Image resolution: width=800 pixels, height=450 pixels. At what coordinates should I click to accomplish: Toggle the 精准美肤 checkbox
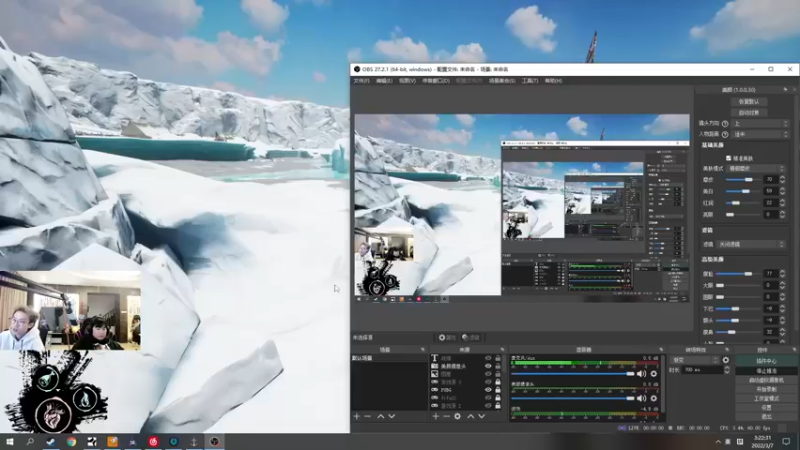pos(728,158)
